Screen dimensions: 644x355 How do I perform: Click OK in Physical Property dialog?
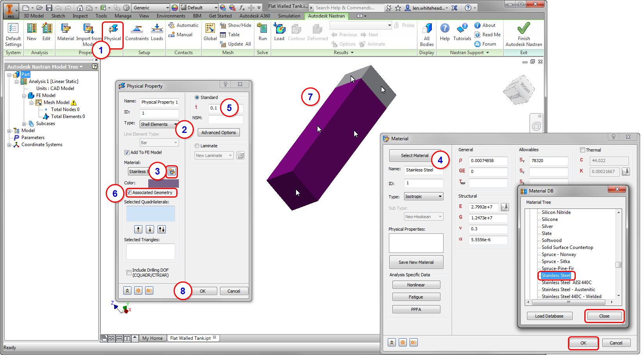point(203,291)
